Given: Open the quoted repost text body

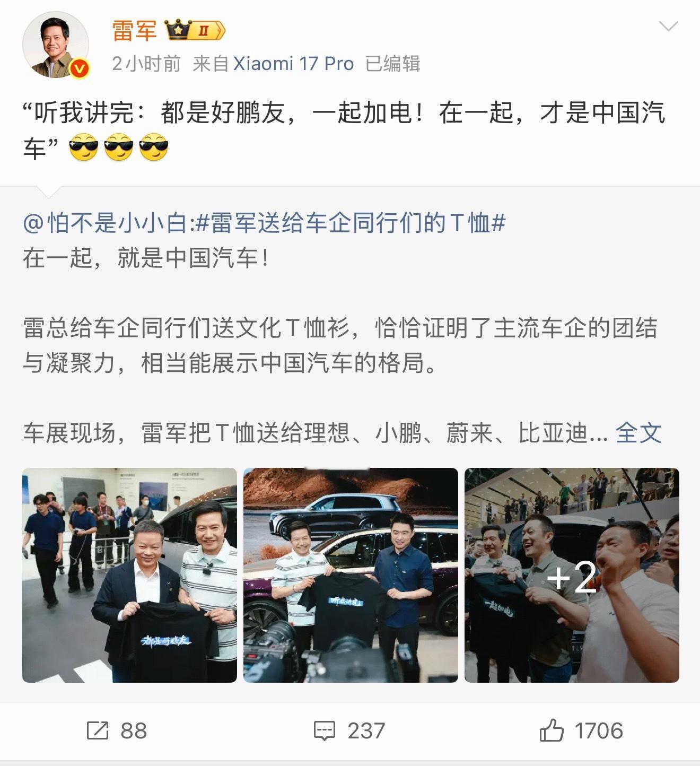Looking at the screenshot, I should (340, 345).
